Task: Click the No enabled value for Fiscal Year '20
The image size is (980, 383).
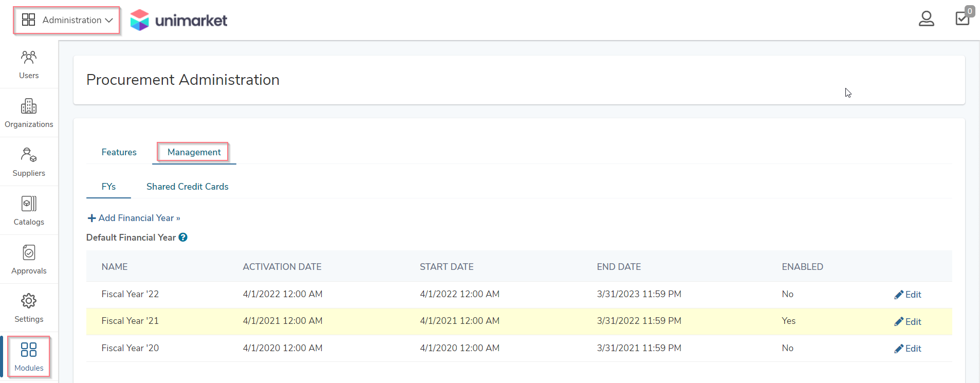Action: pos(787,348)
